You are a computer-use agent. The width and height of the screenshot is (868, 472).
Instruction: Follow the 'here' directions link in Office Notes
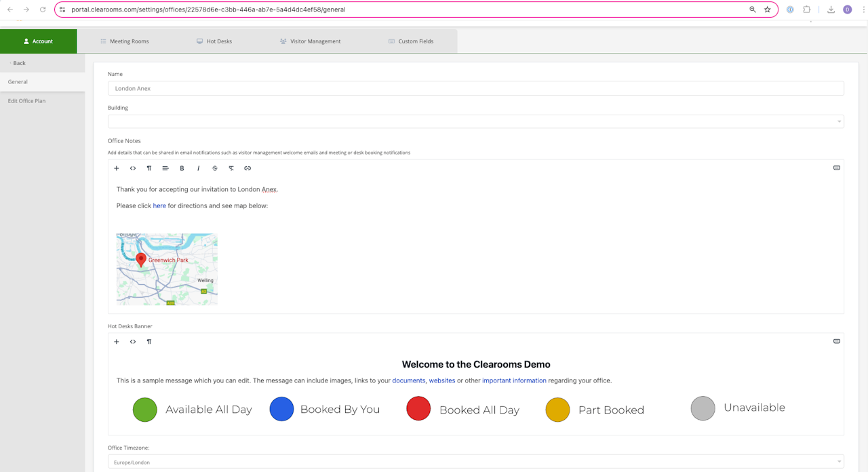coord(159,205)
